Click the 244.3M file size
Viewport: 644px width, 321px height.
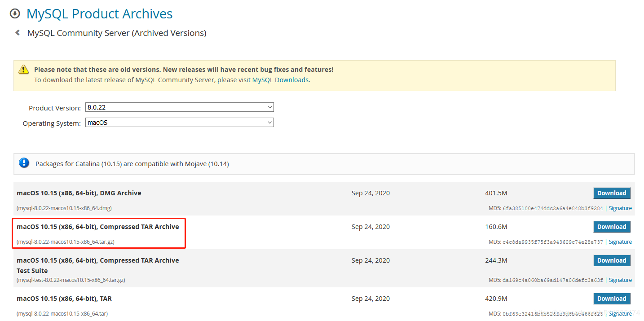pyautogui.click(x=496, y=260)
